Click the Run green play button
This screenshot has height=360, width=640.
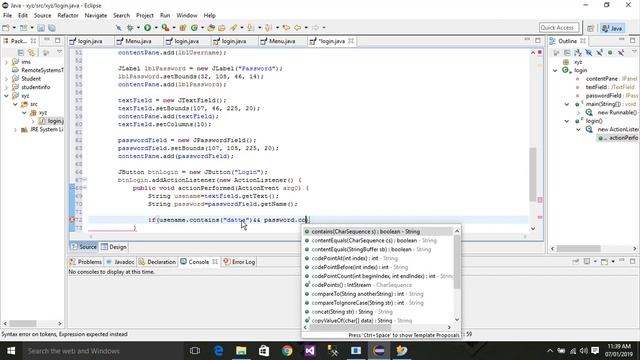click(147, 27)
